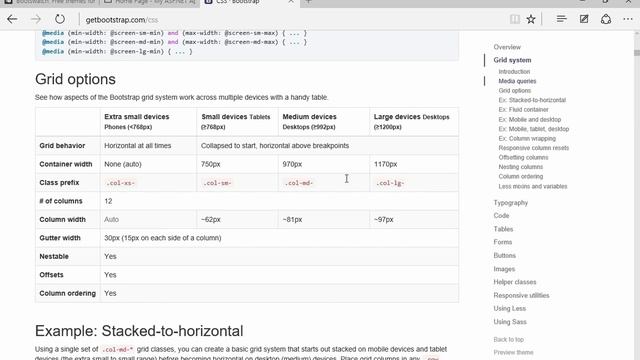Close the CSS Bootstrap tab
The width and height of the screenshot is (640, 360).
pyautogui.click(x=291, y=2)
